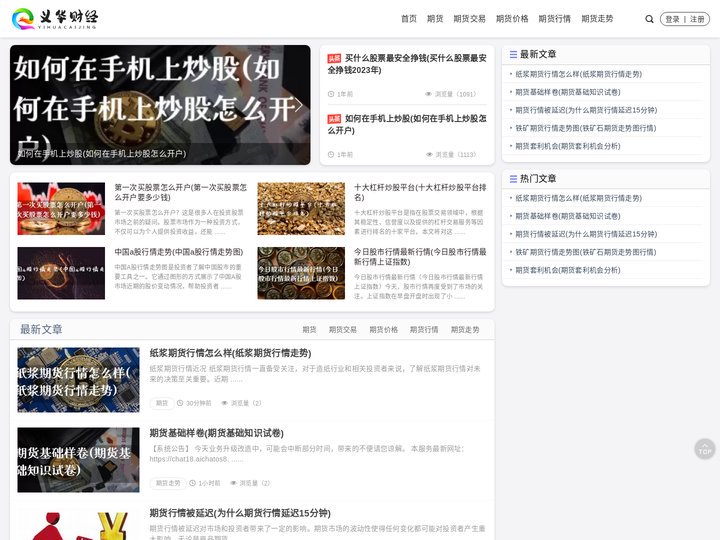Open 期货行情 in the top navigation
The height and width of the screenshot is (540, 720).
(x=554, y=19)
